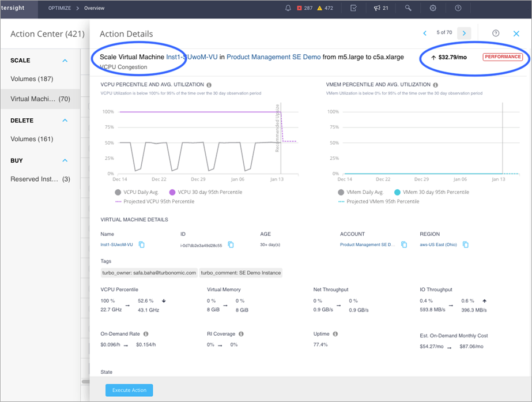Viewport: 532px width, 402px height.
Task: Show info for VCPU Percentile and Avg. Utilization
Action: 209,85
